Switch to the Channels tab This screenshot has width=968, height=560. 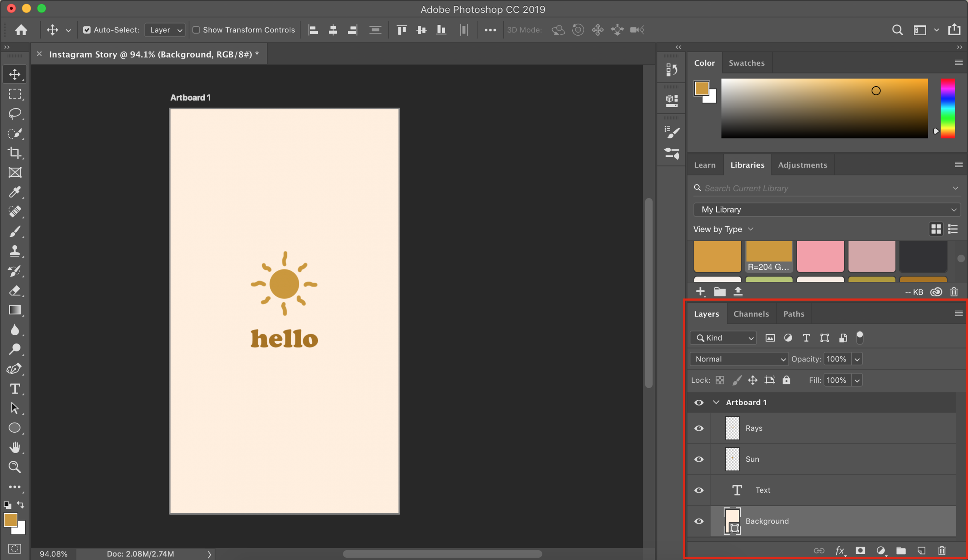click(751, 314)
